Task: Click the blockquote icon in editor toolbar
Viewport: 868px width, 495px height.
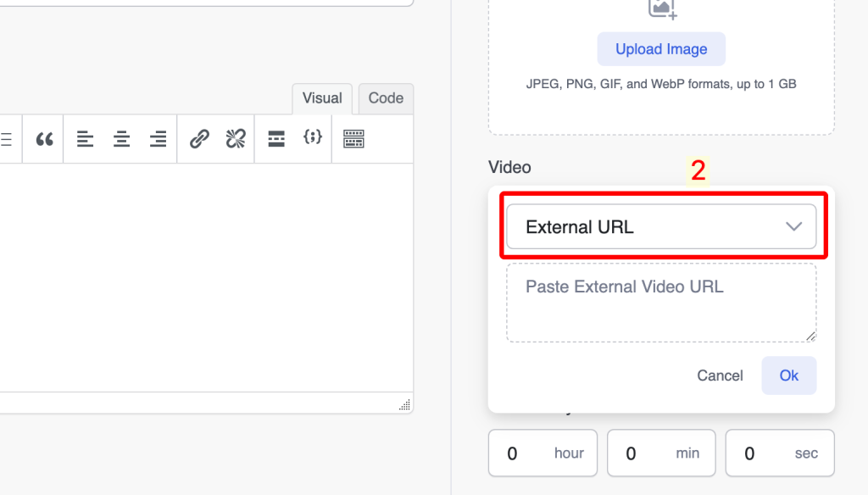Action: pyautogui.click(x=45, y=139)
